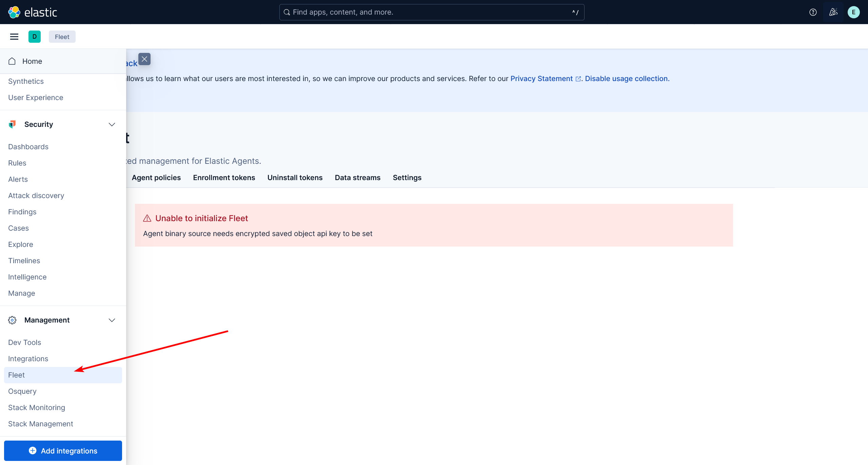Viewport: 868px width, 465px height.
Task: Click the green D space avatar
Action: [35, 37]
